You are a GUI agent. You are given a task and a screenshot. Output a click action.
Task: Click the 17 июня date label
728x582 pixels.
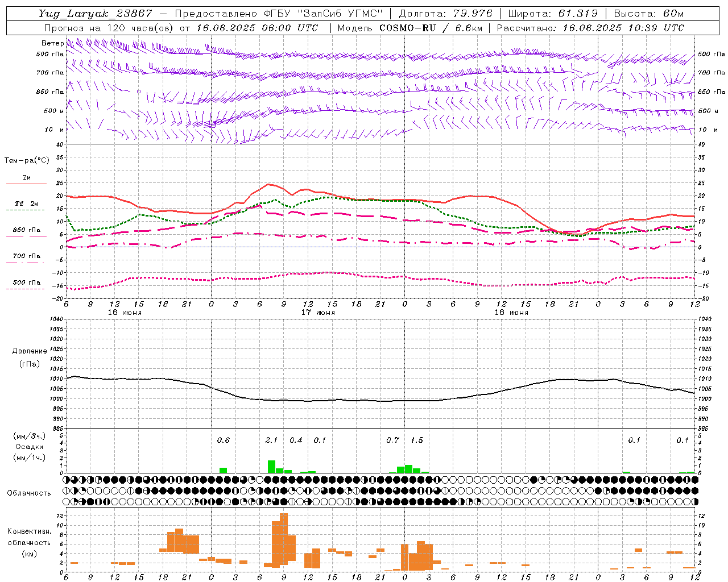(318, 313)
